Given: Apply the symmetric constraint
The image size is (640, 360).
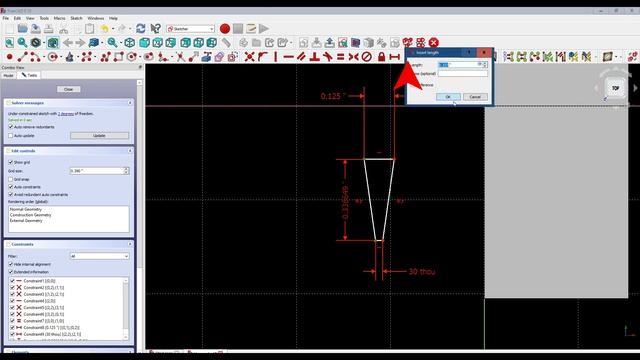Looking at the screenshot, I should pos(353,57).
